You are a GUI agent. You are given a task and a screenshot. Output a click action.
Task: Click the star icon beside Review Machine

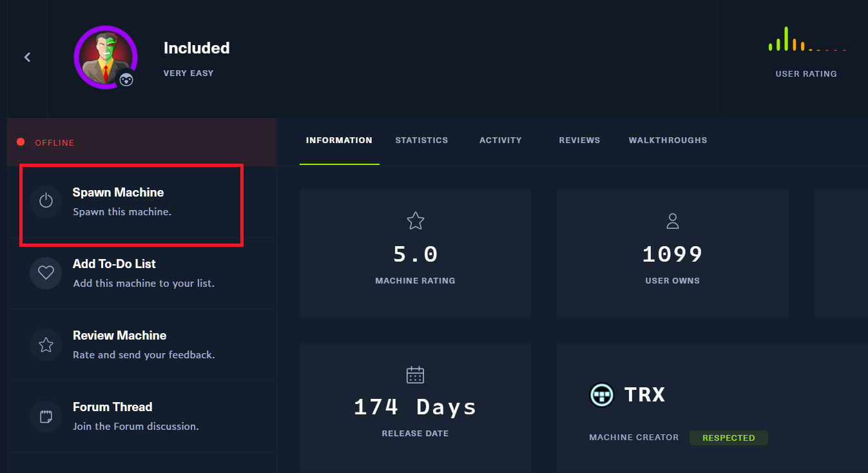point(46,345)
